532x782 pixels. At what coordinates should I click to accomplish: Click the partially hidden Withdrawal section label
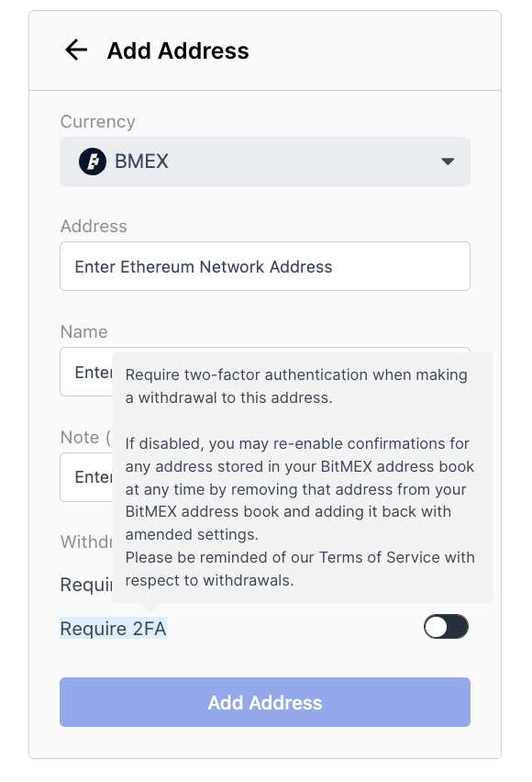point(86,542)
